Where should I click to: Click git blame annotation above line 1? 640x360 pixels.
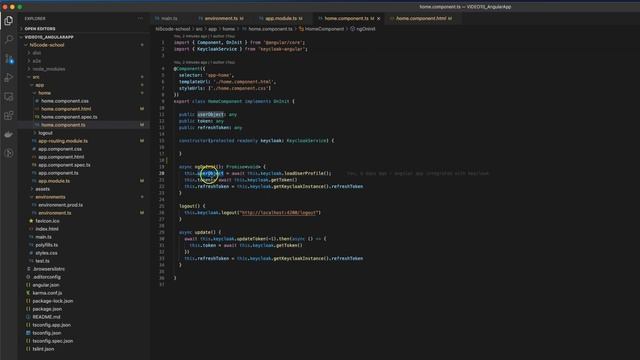pyautogui.click(x=204, y=36)
